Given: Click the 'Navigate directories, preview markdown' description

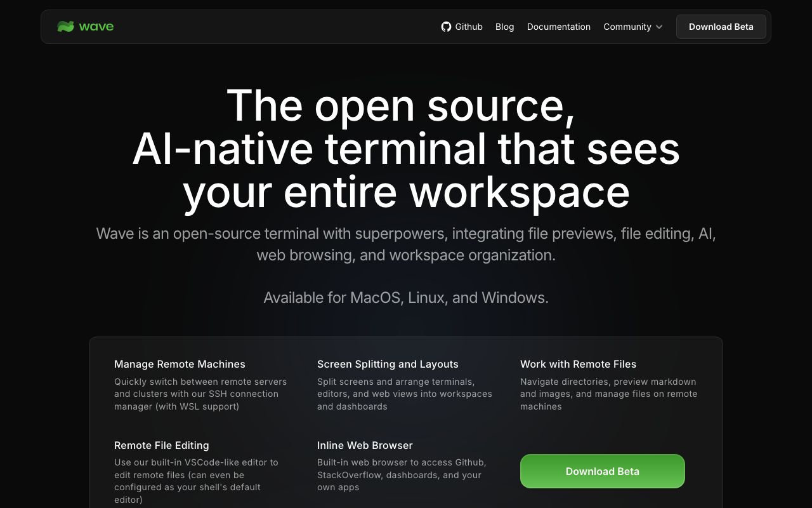Looking at the screenshot, I should coord(608,394).
